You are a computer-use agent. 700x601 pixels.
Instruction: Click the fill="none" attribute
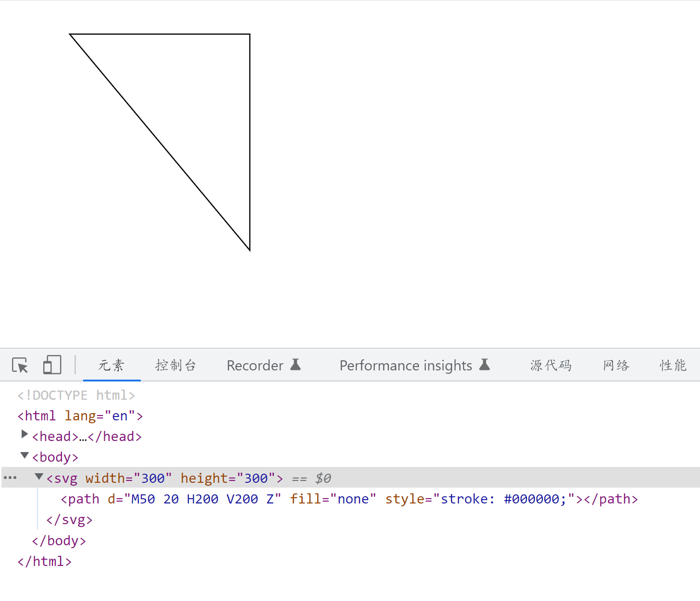333,499
